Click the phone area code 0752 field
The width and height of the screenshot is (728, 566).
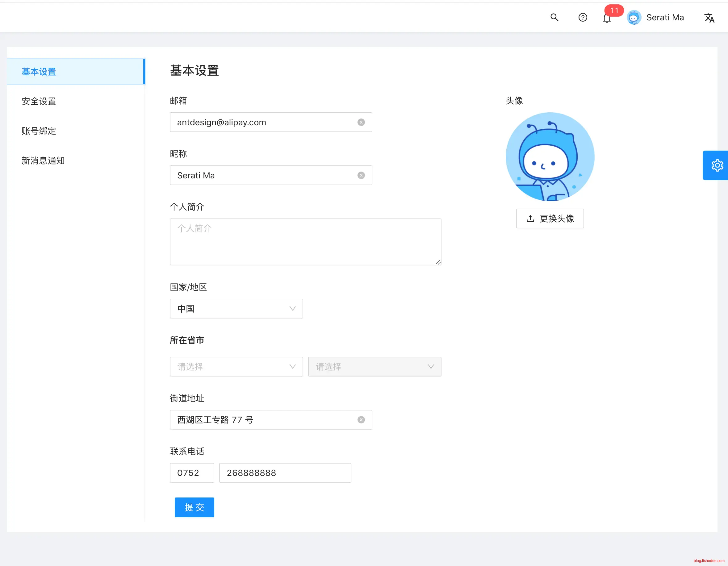coord(192,473)
